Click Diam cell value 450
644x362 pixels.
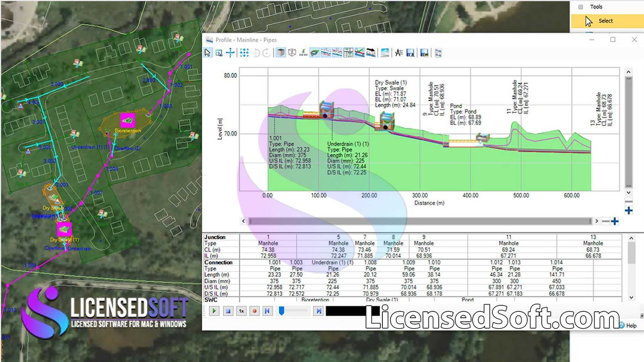click(x=556, y=281)
